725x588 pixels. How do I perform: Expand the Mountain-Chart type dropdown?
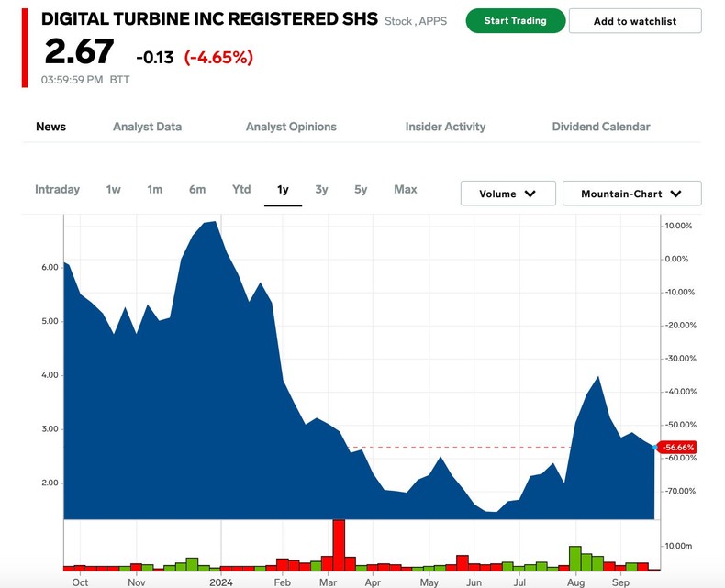tap(630, 194)
